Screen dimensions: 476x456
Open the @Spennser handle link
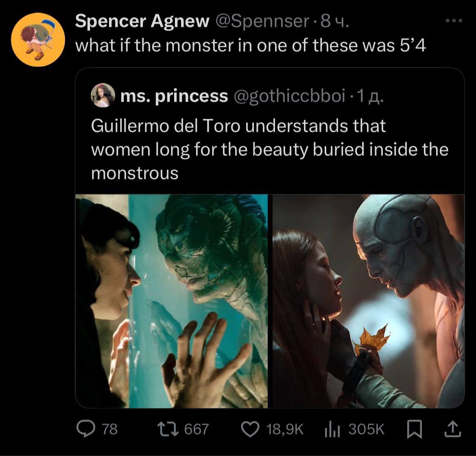click(x=262, y=21)
